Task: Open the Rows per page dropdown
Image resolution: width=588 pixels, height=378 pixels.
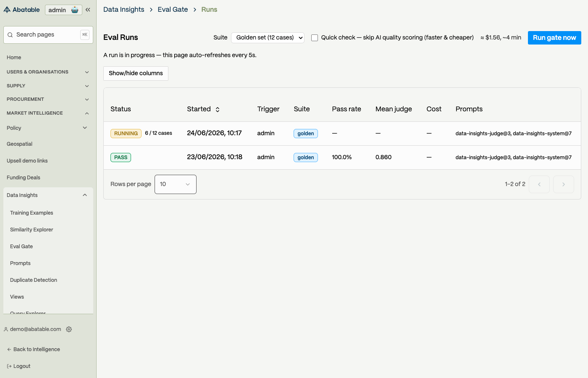Action: (x=176, y=184)
